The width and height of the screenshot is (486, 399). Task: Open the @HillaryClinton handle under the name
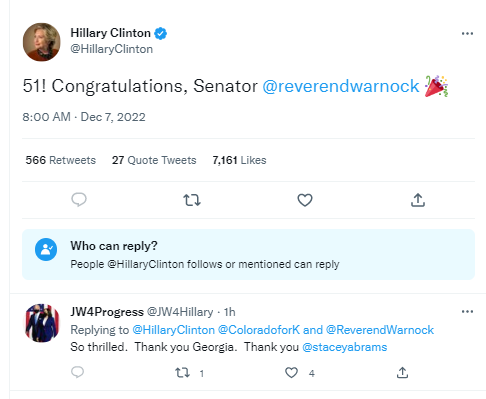(112, 49)
